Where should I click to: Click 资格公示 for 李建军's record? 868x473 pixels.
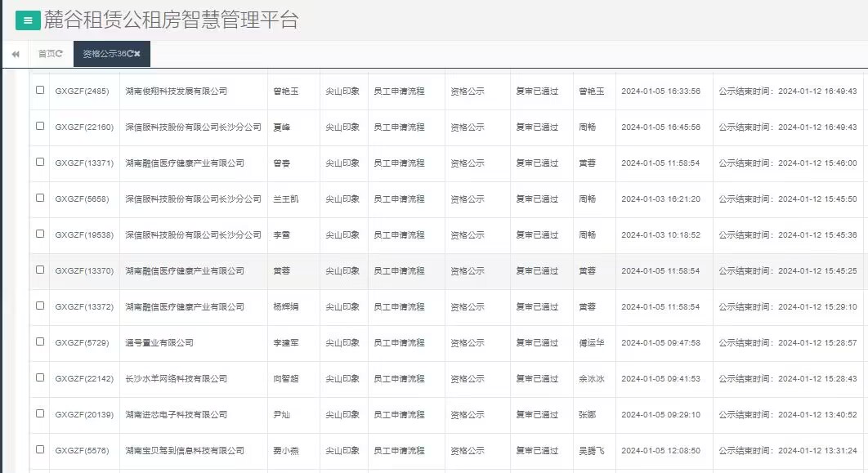pyautogui.click(x=466, y=342)
